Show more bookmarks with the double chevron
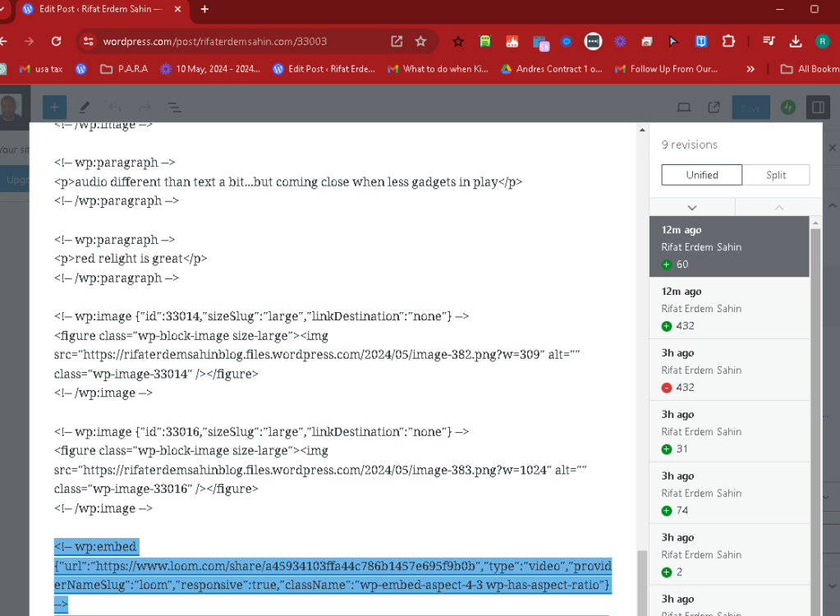Viewport: 840px width, 616px height. point(750,68)
